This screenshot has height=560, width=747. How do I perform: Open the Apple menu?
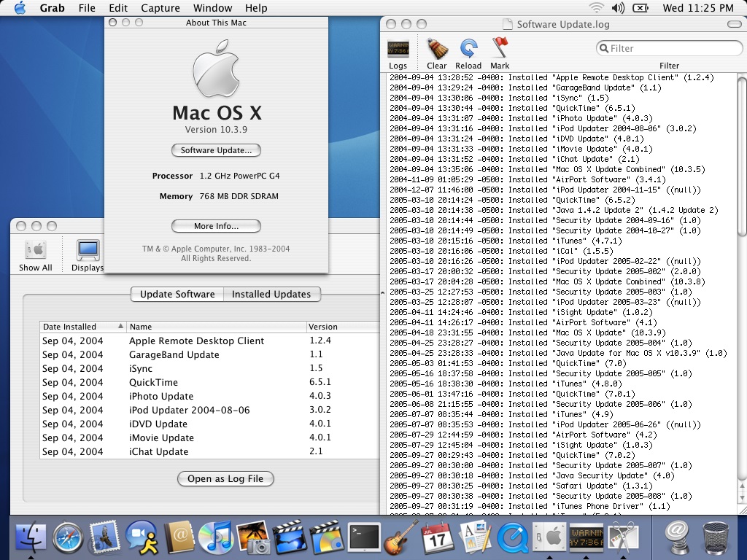20,8
